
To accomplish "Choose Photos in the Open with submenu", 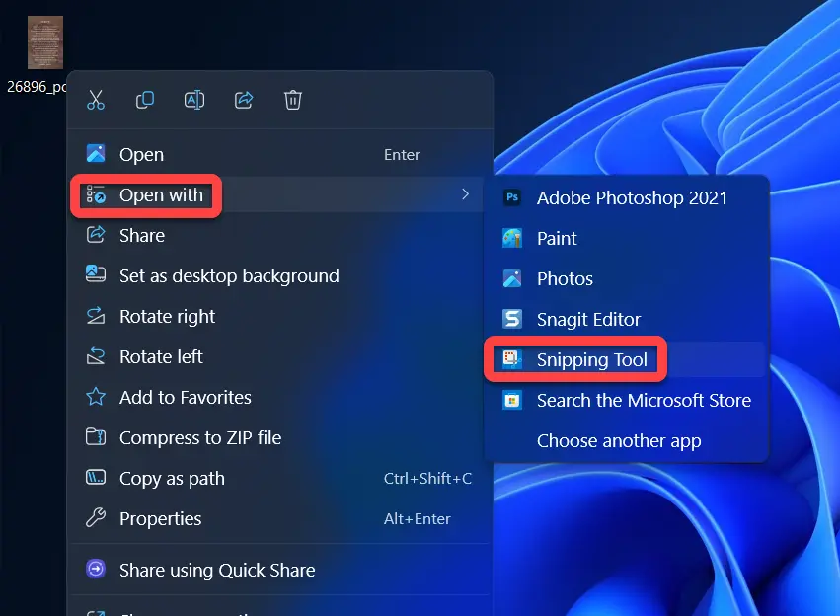I will tap(627, 278).
